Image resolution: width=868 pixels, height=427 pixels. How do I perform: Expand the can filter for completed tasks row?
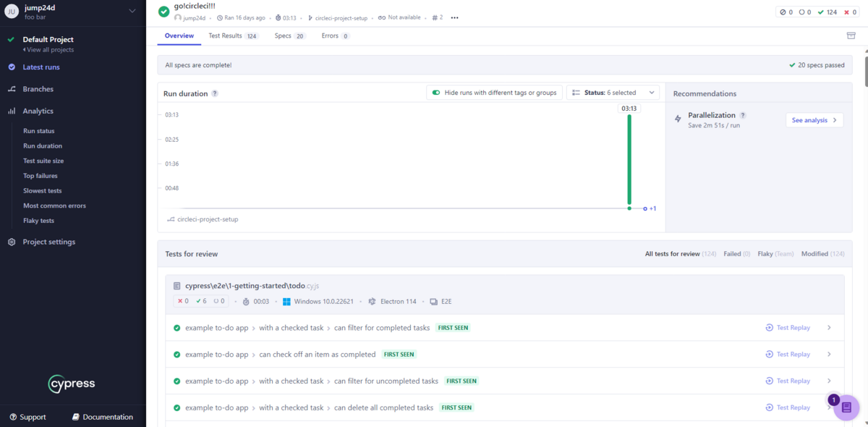click(x=829, y=328)
